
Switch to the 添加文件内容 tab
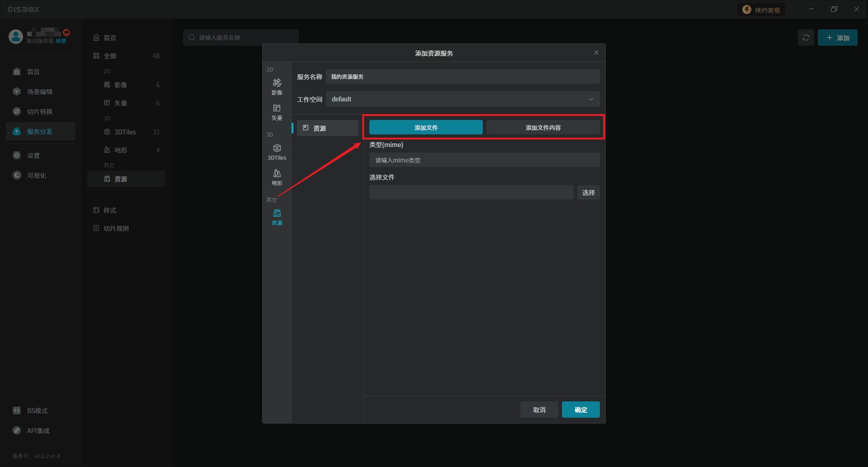[542, 128]
